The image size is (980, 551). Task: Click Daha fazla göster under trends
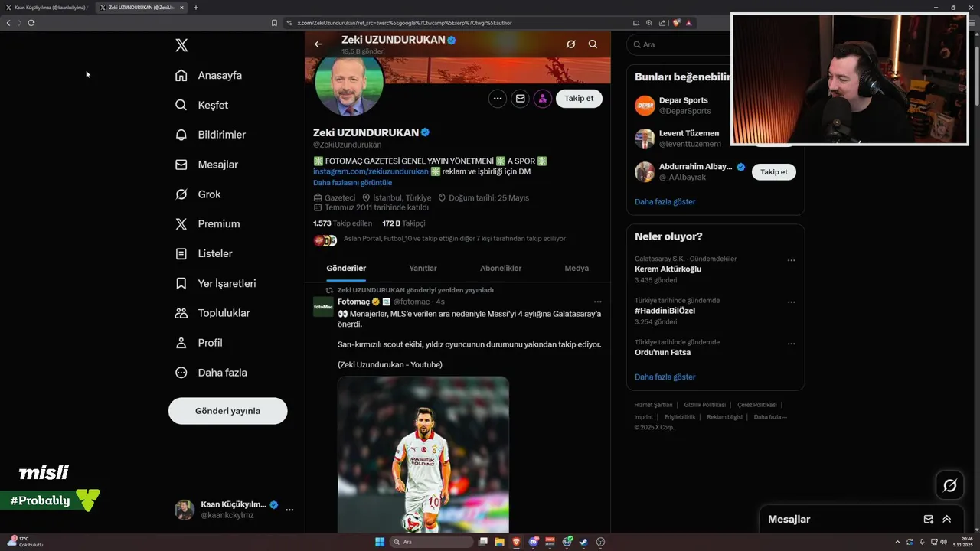[x=665, y=377]
